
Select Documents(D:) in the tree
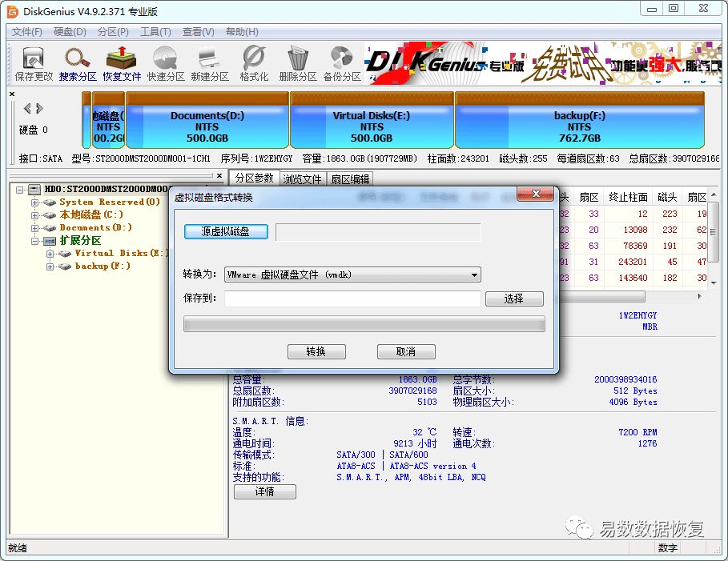[x=95, y=227]
